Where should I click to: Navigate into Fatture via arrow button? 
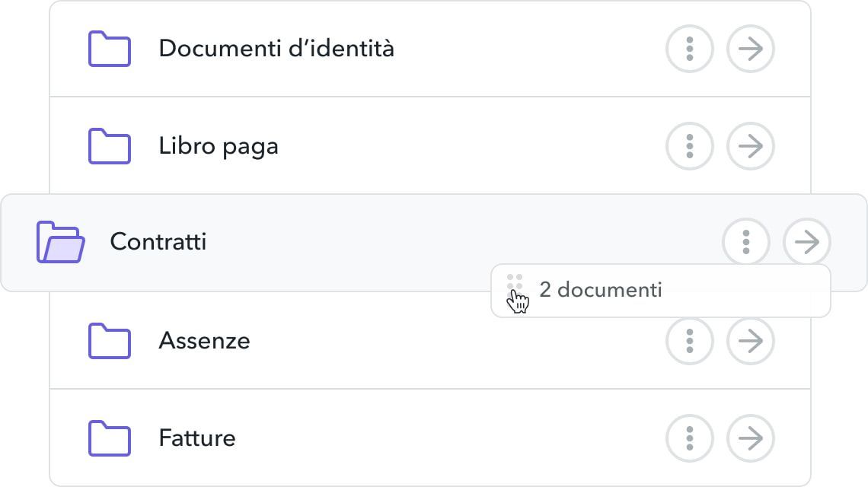[751, 438]
